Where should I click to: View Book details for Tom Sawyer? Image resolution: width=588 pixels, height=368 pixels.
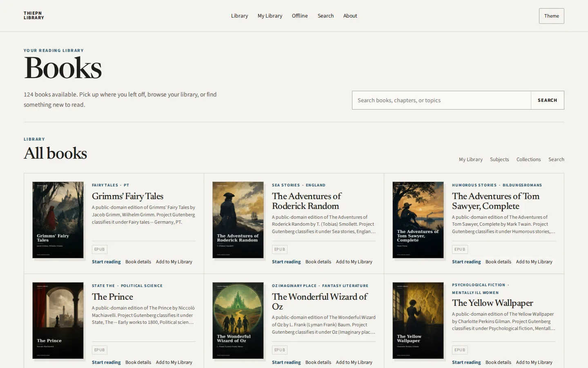tap(498, 262)
